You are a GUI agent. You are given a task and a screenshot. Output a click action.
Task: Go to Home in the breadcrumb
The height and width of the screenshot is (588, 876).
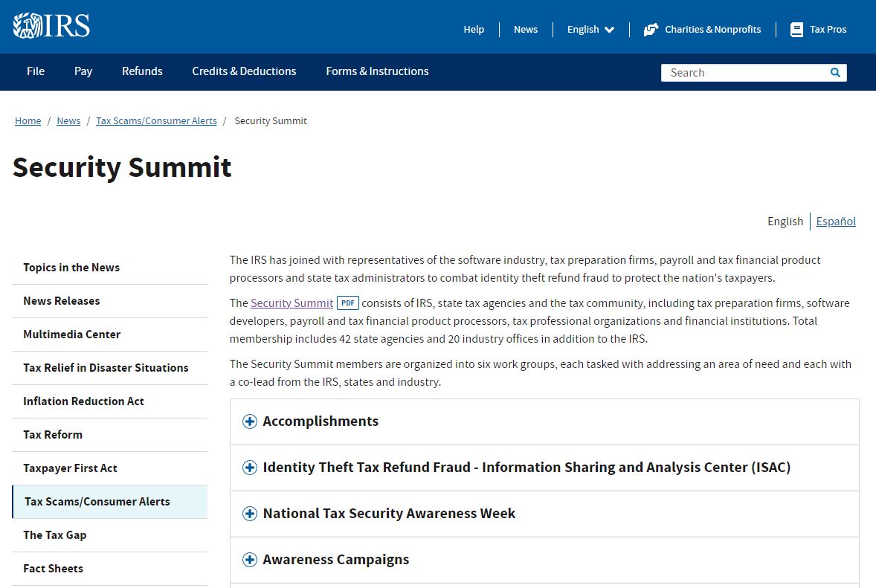[28, 121]
